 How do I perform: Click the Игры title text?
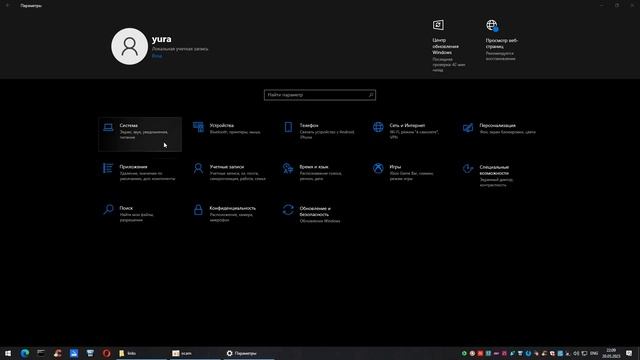395,167
